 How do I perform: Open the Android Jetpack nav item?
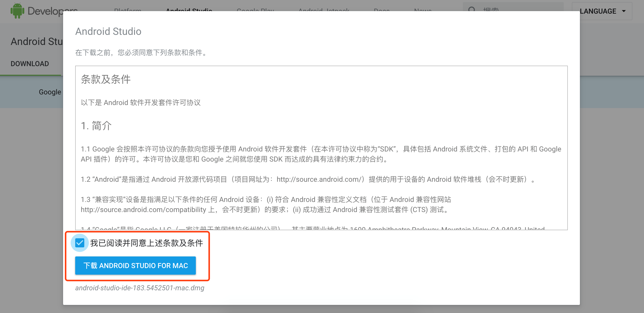[324, 10]
